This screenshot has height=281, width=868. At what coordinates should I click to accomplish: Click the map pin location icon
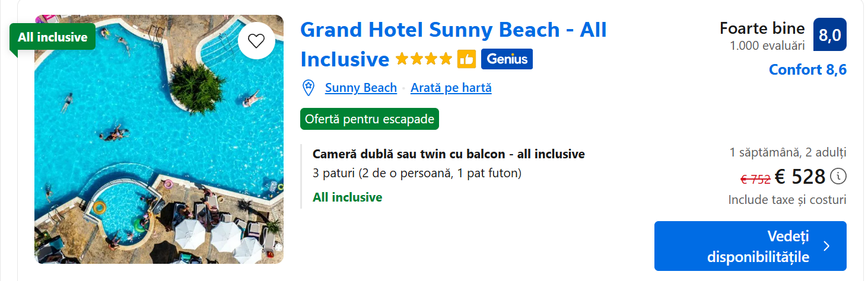[309, 88]
